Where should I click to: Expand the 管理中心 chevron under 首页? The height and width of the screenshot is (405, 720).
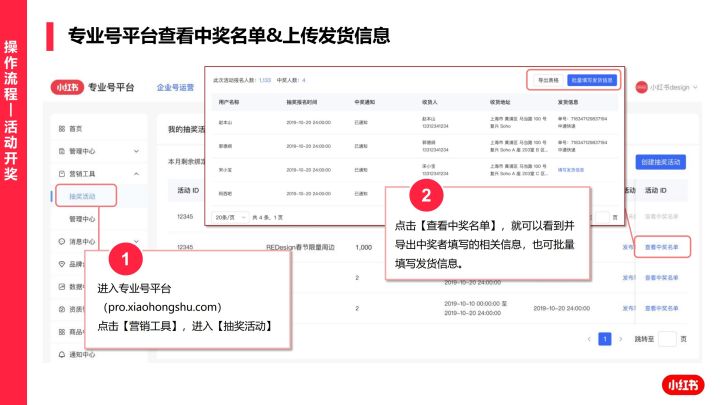136,151
